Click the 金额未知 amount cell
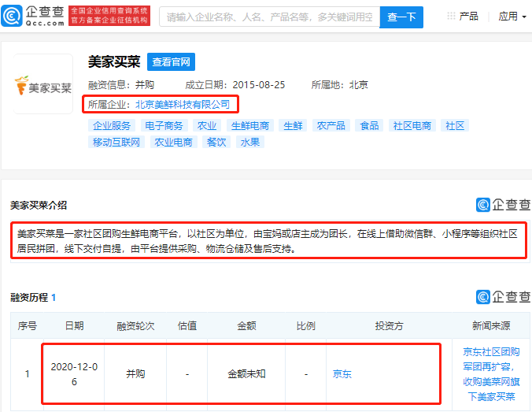 [x=246, y=374]
